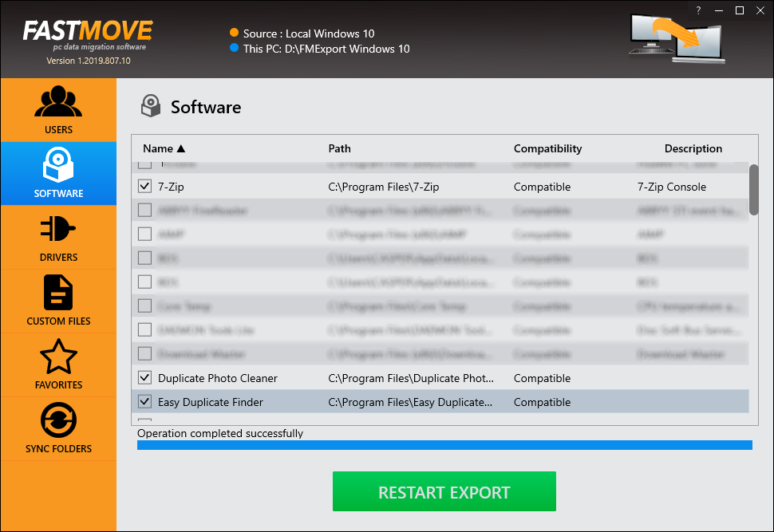
Task: Click the help question mark icon
Action: pyautogui.click(x=698, y=10)
